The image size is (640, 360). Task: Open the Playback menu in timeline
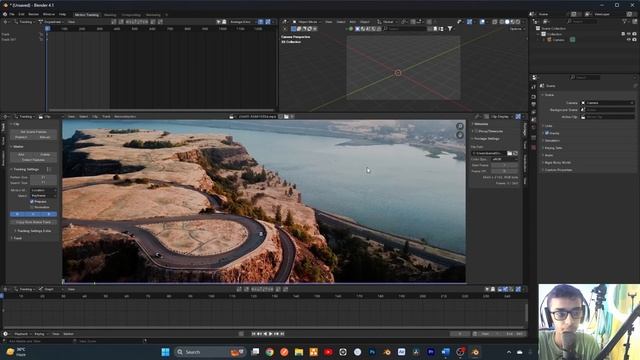[x=21, y=334]
